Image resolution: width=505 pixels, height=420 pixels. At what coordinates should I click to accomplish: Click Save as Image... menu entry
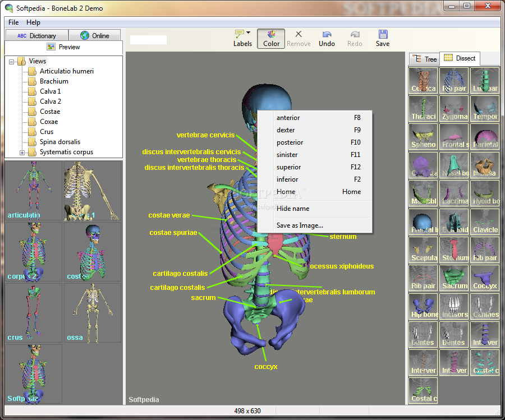pyautogui.click(x=315, y=225)
